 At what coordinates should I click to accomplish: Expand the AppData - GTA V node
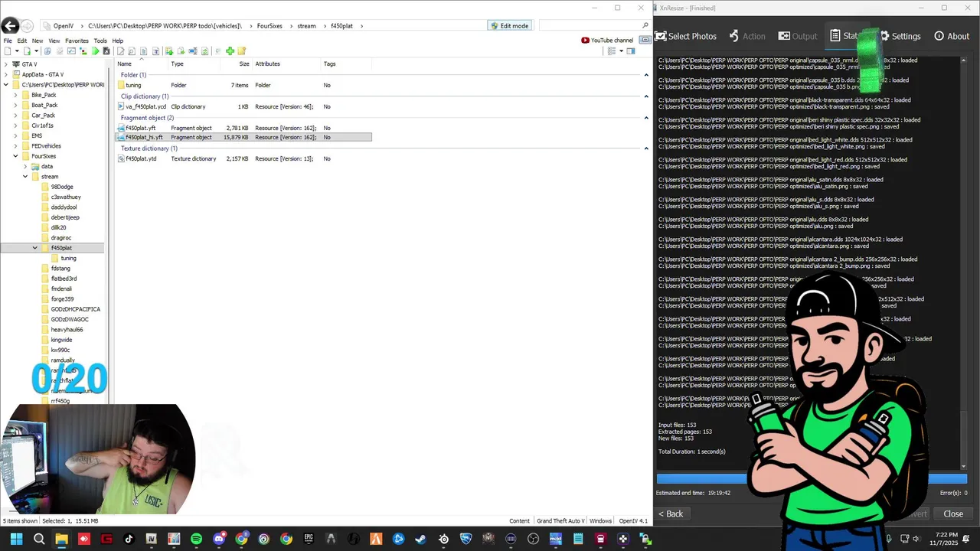6,74
